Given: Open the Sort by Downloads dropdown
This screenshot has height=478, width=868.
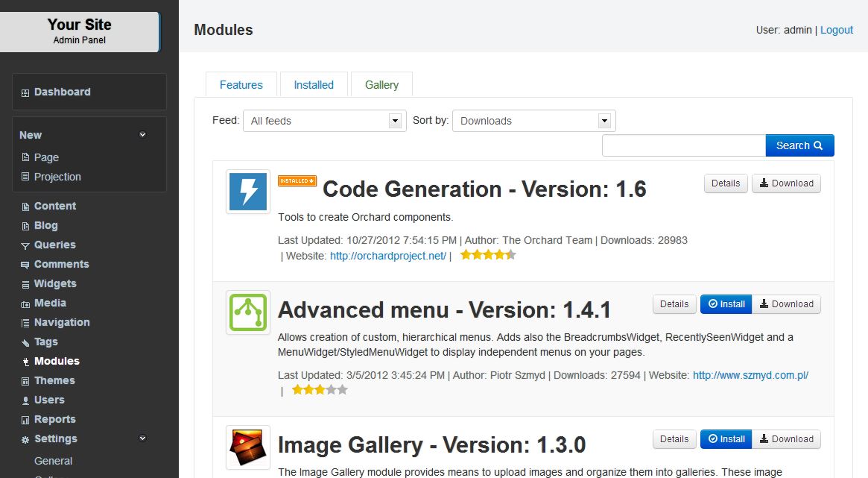Looking at the screenshot, I should (533, 120).
